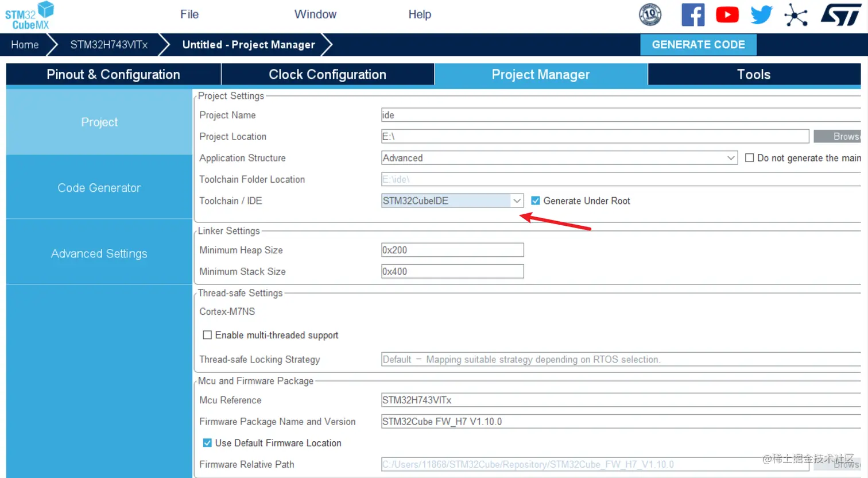
Task: Click the Toolchain / IDE label
Action: [231, 201]
